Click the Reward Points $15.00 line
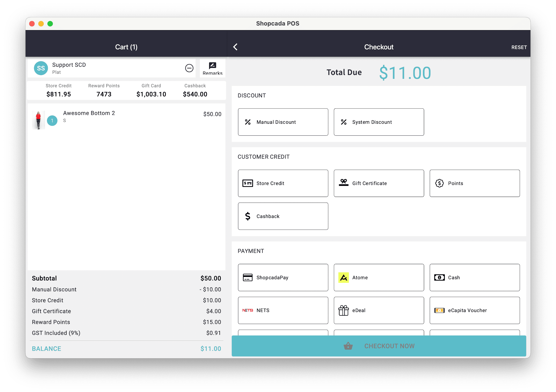Viewport: 556px width, 392px height. 126,322
